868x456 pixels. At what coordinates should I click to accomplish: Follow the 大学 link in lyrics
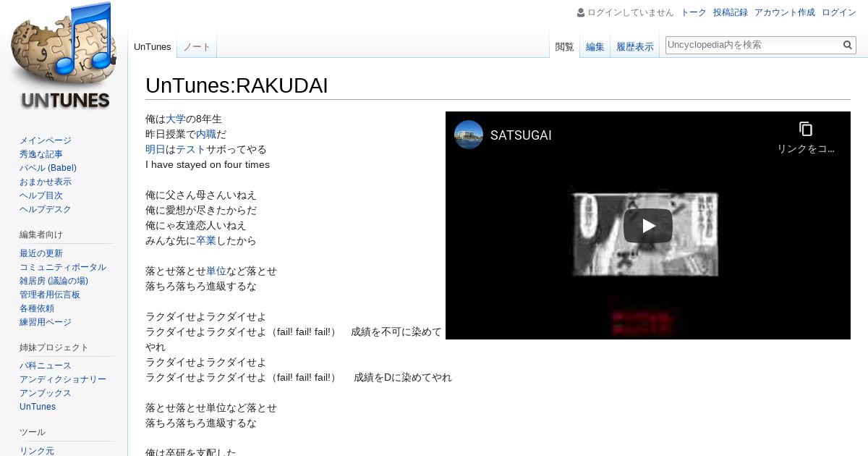pyautogui.click(x=176, y=119)
